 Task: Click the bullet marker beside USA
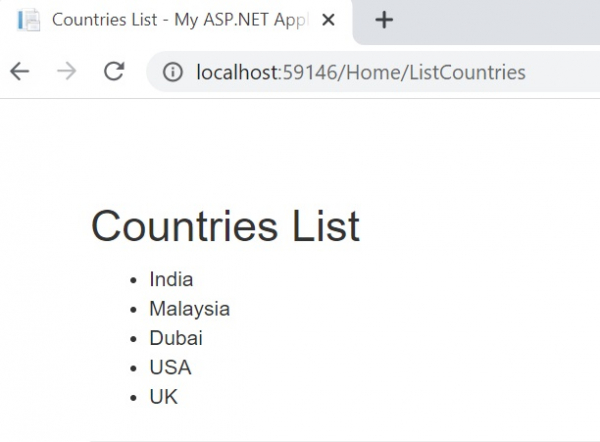[133, 369]
